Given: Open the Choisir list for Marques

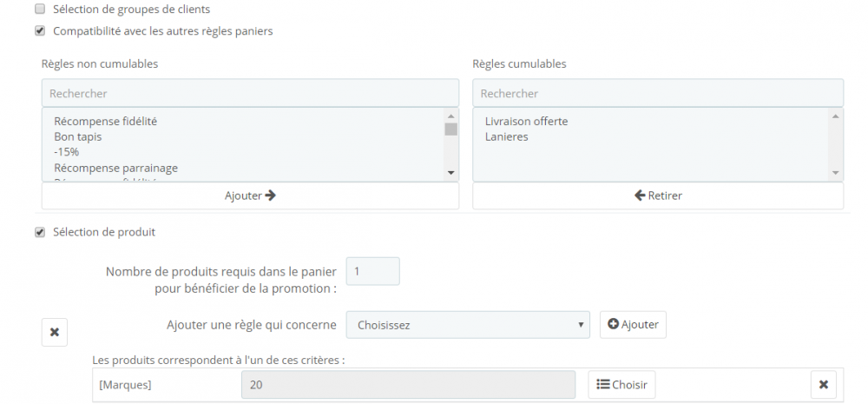Looking at the screenshot, I should [621, 384].
